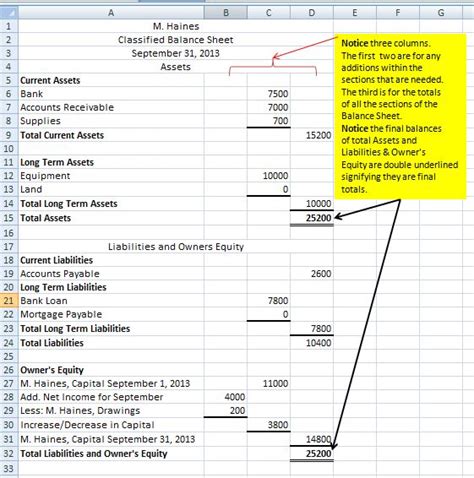Click 'Liabilities and Owners Equity' heading
This screenshot has height=478, width=474.
pos(176,247)
